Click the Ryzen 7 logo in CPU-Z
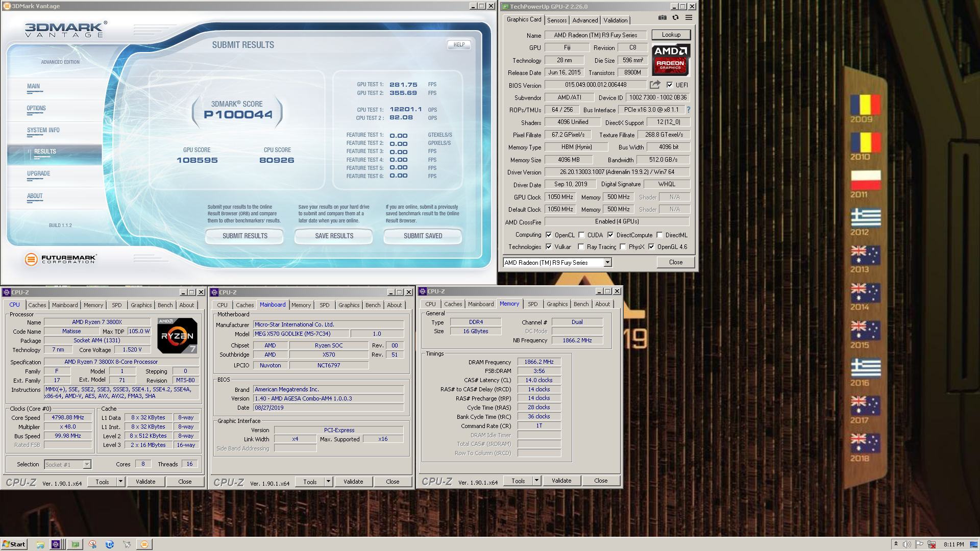 tap(177, 335)
